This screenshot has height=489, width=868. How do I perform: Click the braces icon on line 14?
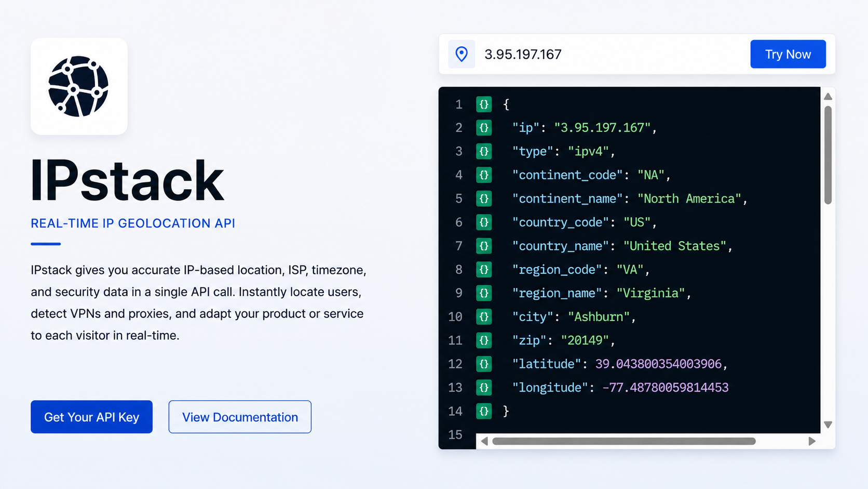[x=484, y=411]
